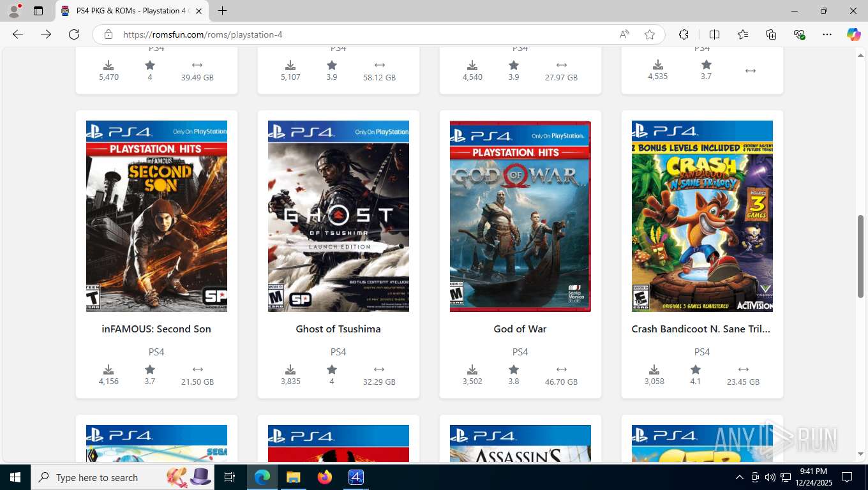This screenshot has height=490, width=868.
Task: Open God of War cover image
Action: 520,216
